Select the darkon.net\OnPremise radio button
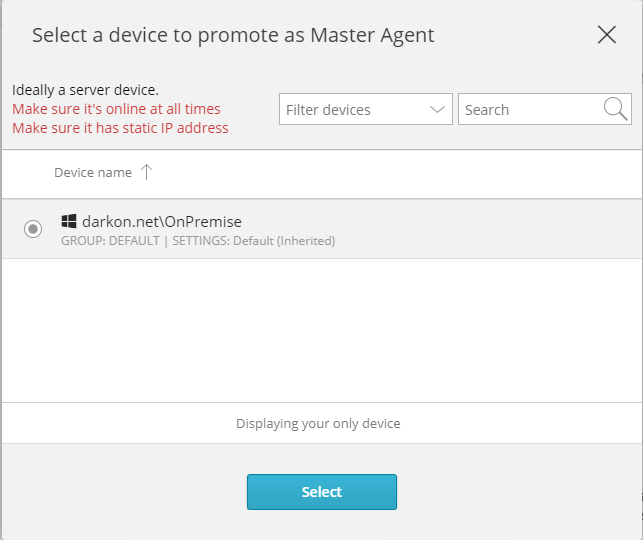The image size is (643, 540). pos(33,228)
